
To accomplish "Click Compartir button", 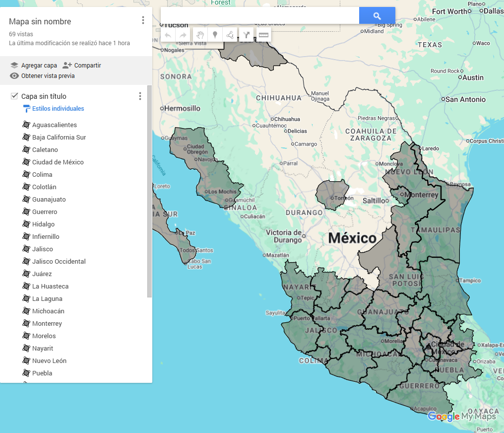I will pyautogui.click(x=82, y=66).
